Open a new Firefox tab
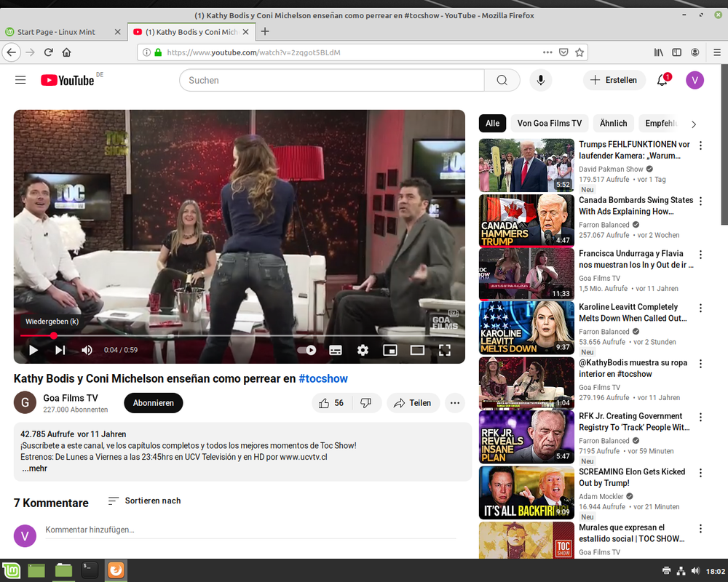728x582 pixels. tap(265, 31)
